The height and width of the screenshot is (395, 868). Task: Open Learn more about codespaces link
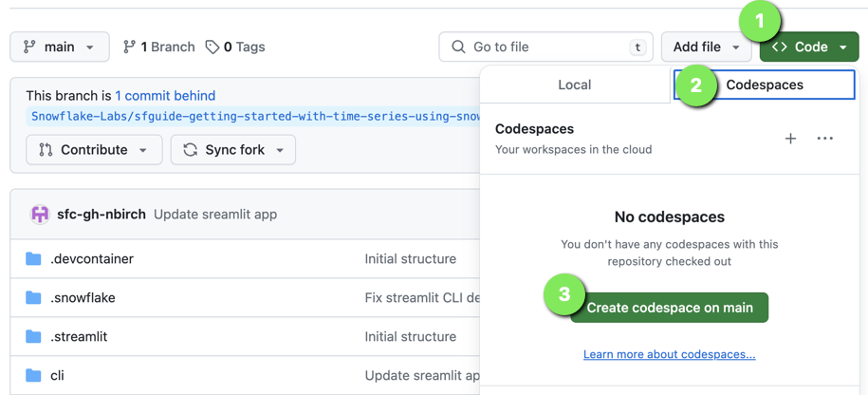(x=670, y=354)
